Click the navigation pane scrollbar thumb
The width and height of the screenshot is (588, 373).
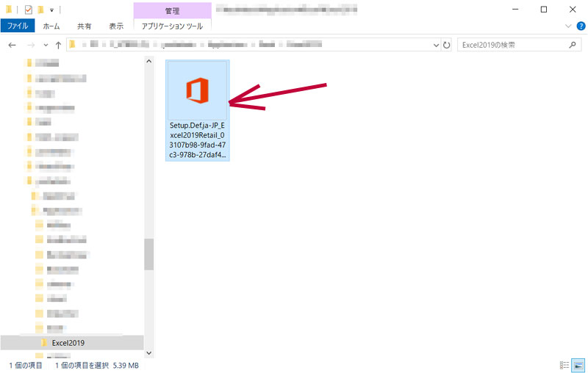click(149, 254)
